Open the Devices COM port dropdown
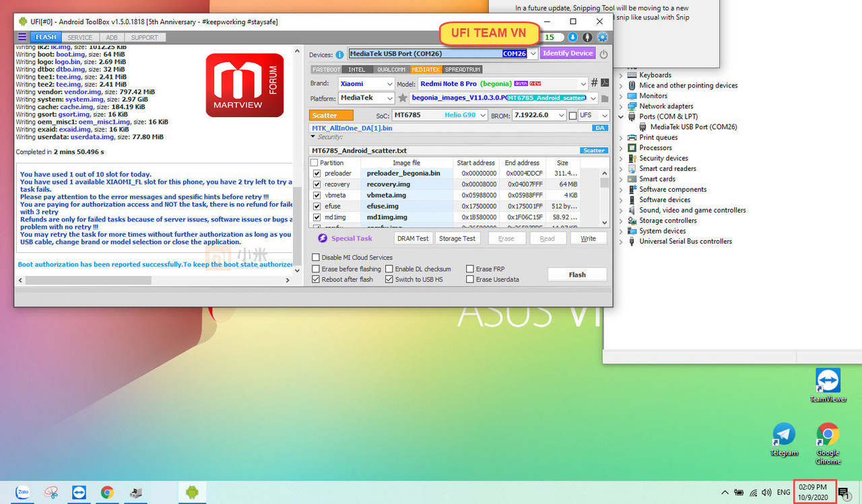862x504 pixels. click(x=533, y=54)
